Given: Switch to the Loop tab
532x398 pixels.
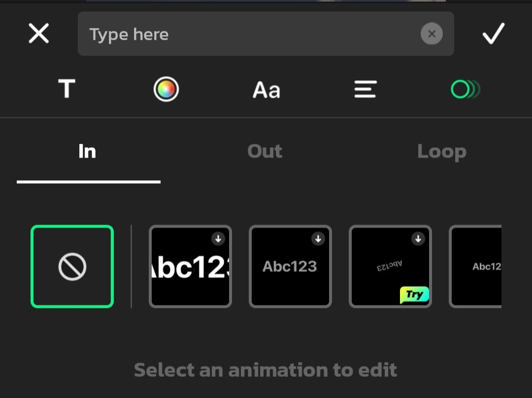Looking at the screenshot, I should click(x=442, y=151).
